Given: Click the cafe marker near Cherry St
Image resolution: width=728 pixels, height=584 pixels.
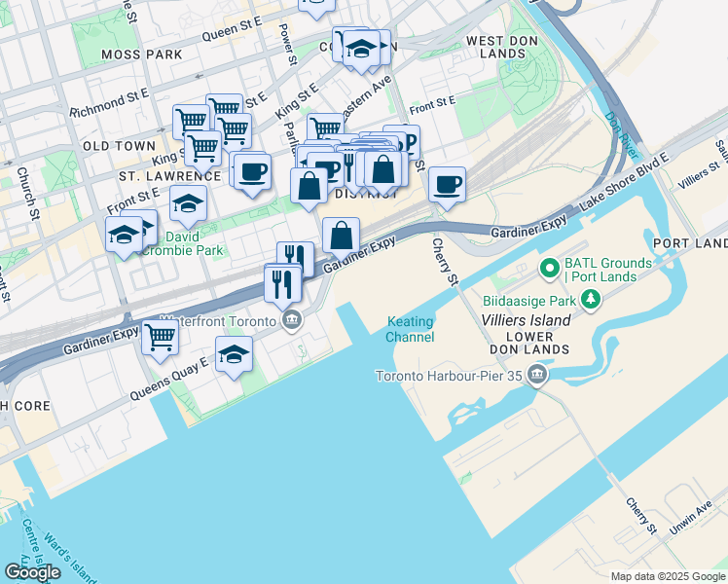Looking at the screenshot, I should [x=447, y=185].
